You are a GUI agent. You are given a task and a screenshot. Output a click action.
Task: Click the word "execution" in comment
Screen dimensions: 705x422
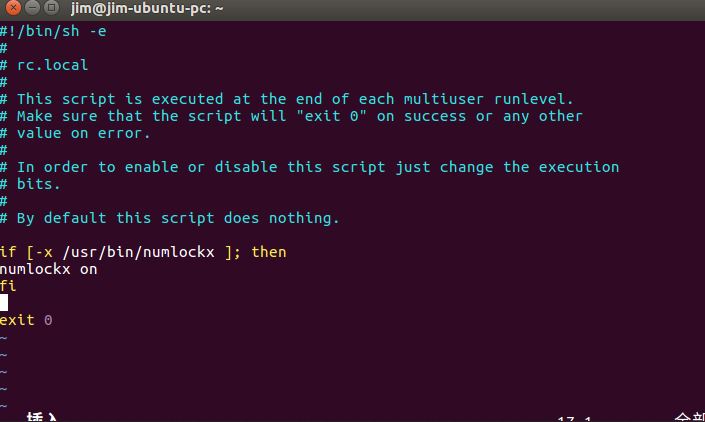(x=579, y=167)
